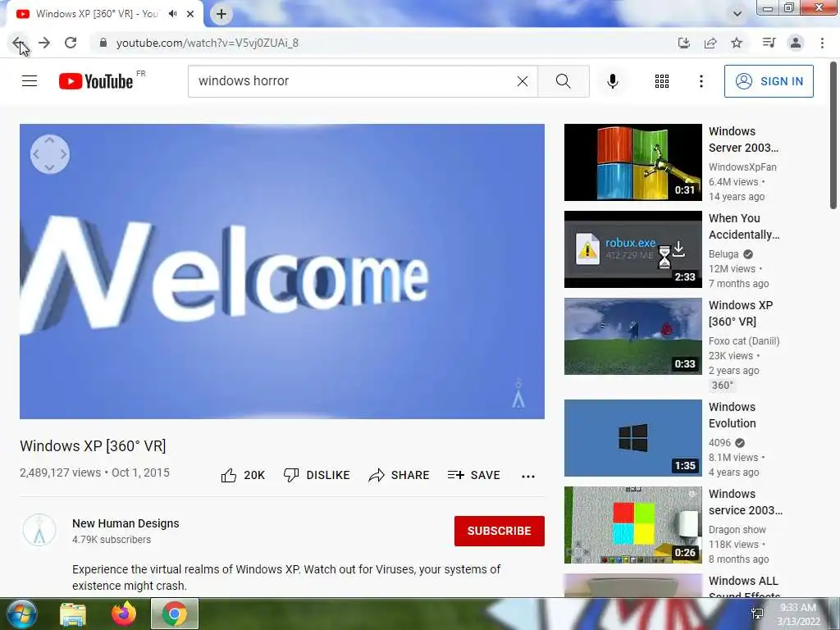Open the Chrome profile avatar

[796, 43]
